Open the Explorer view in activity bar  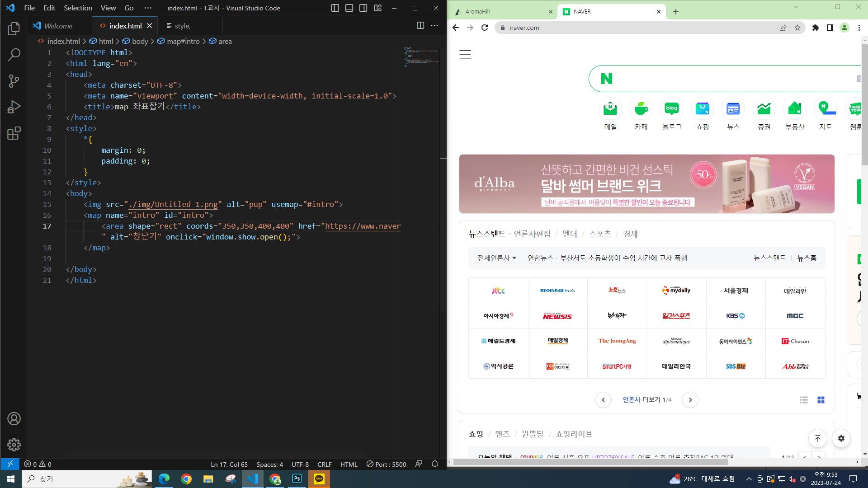click(x=14, y=29)
